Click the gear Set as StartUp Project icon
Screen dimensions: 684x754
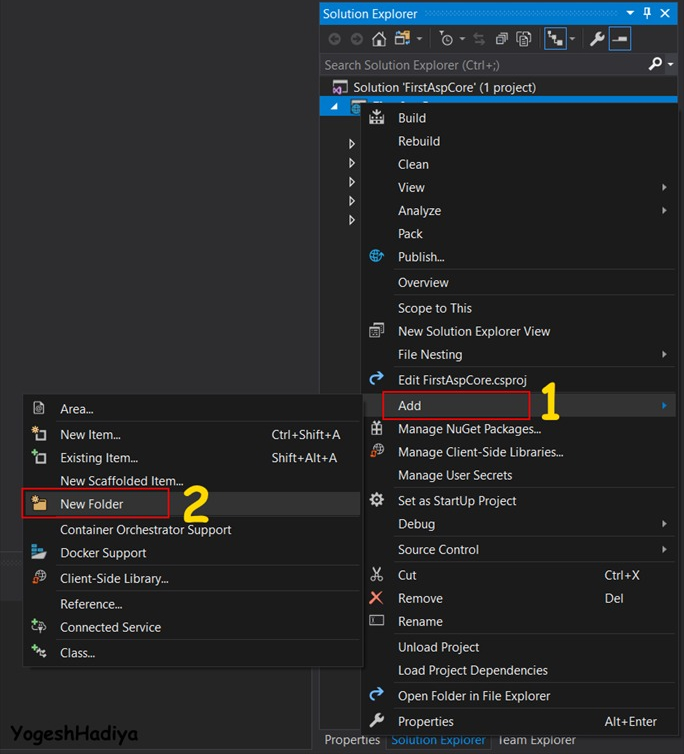(376, 500)
